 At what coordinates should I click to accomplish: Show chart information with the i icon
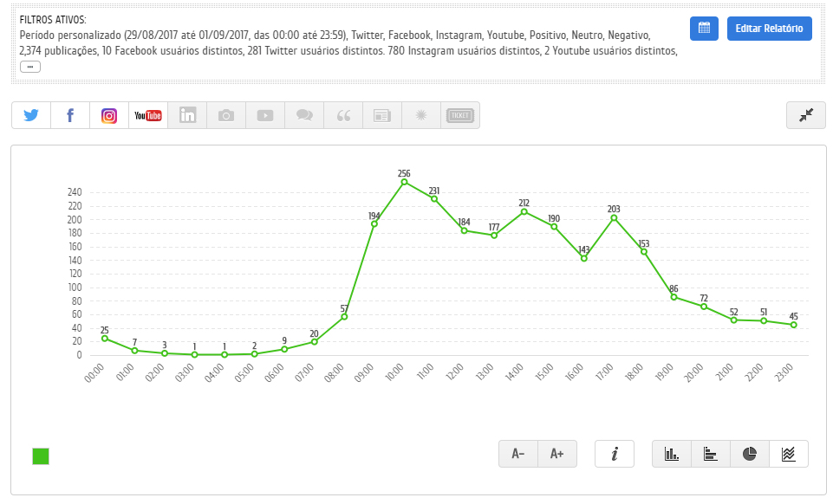(614, 454)
